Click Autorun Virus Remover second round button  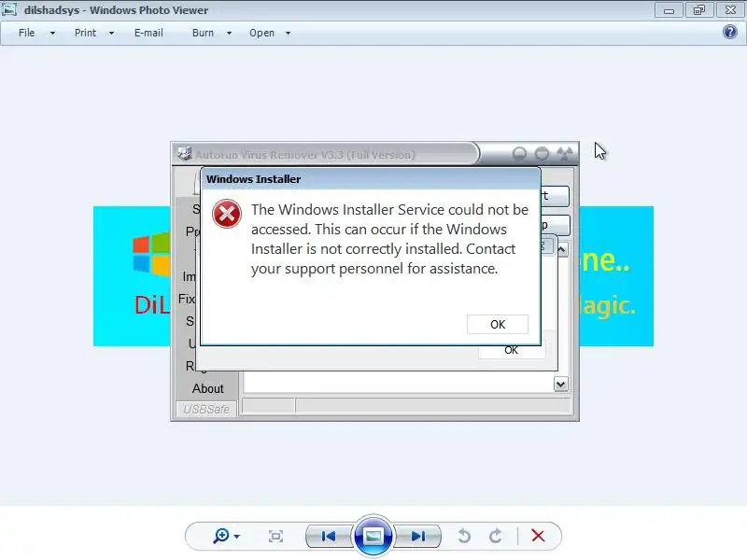coord(542,153)
